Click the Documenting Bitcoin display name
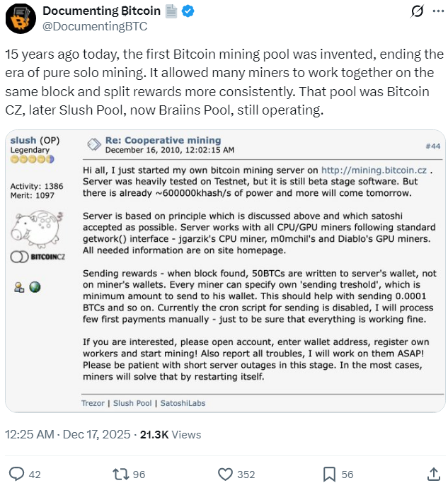448x483 pixels. pos(102,11)
